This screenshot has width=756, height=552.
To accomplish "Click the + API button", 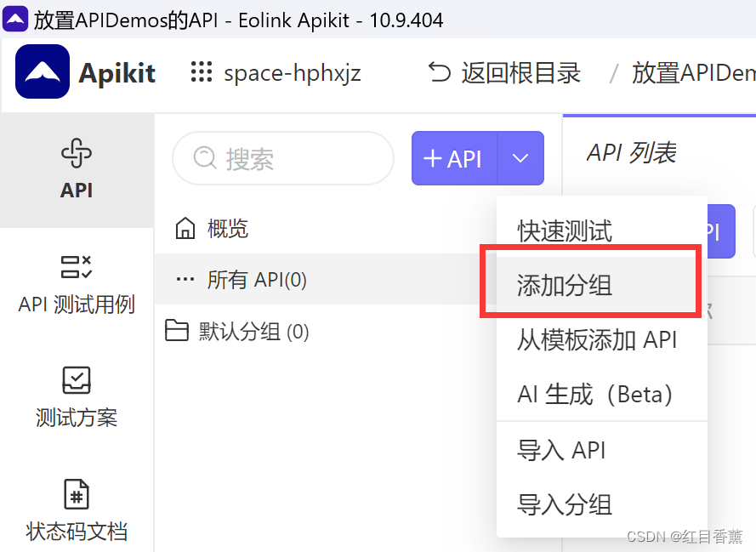I will [455, 158].
